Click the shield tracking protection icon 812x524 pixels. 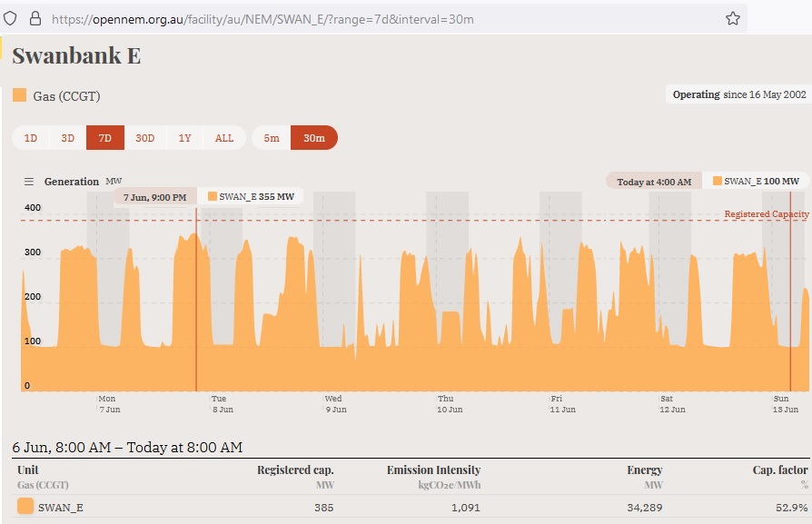point(10,19)
